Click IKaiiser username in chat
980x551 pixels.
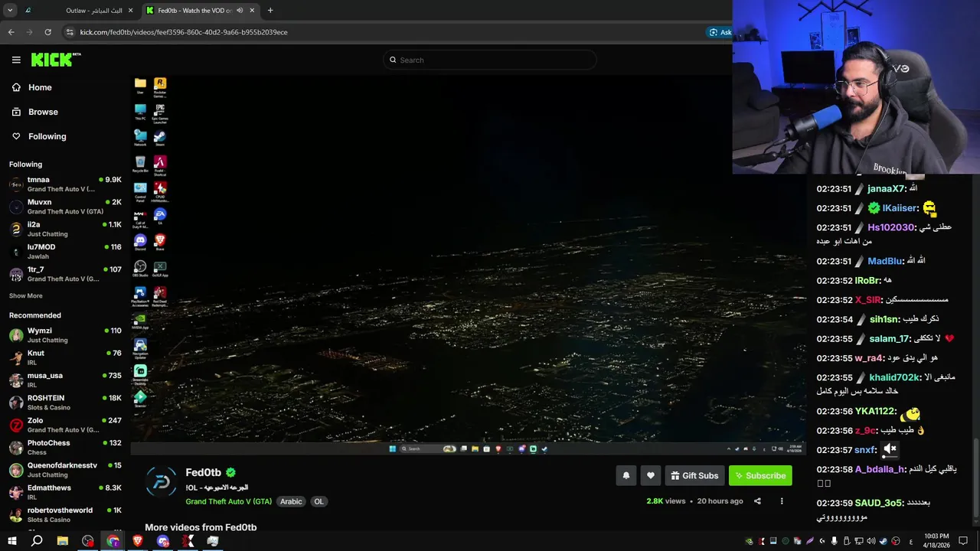[x=900, y=208]
